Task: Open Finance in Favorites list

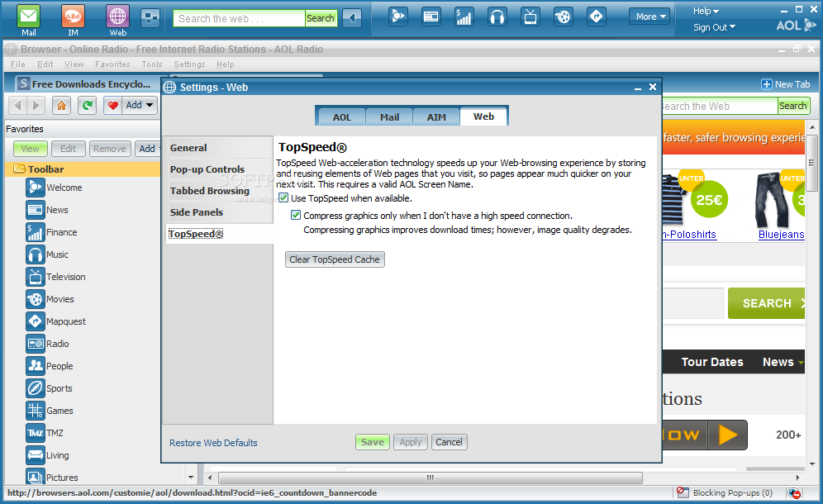Action: (51, 232)
